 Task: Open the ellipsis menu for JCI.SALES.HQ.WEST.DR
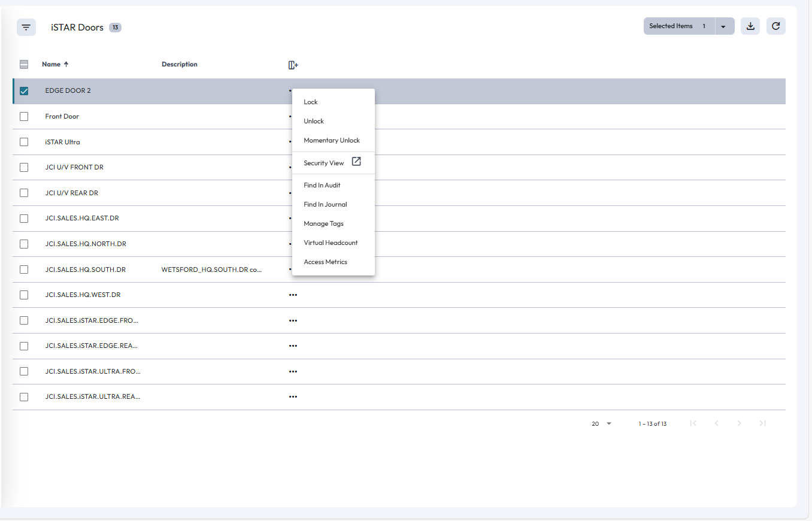click(x=293, y=295)
